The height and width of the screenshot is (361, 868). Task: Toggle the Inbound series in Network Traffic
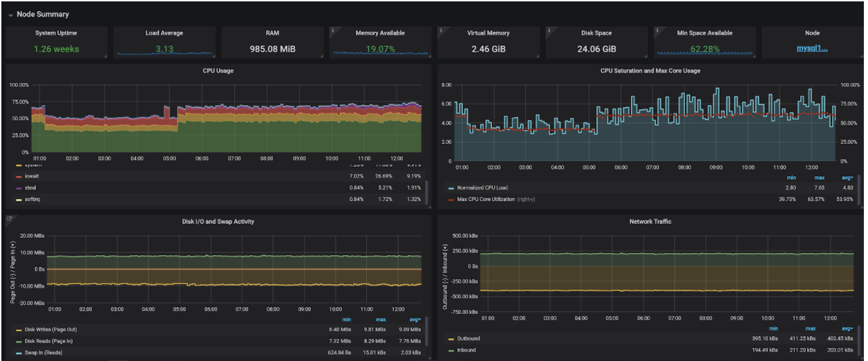coord(468,350)
